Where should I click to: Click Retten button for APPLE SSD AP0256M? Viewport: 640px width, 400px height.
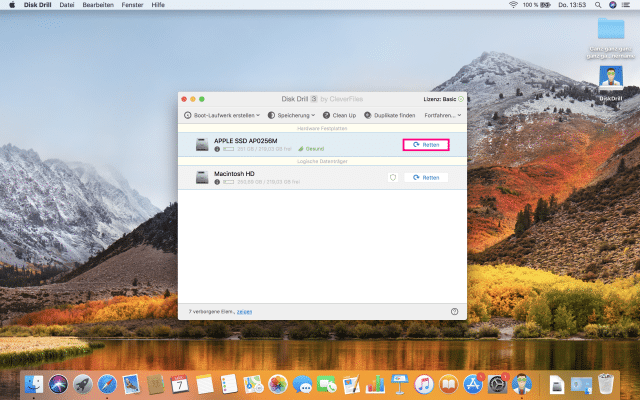coord(426,145)
